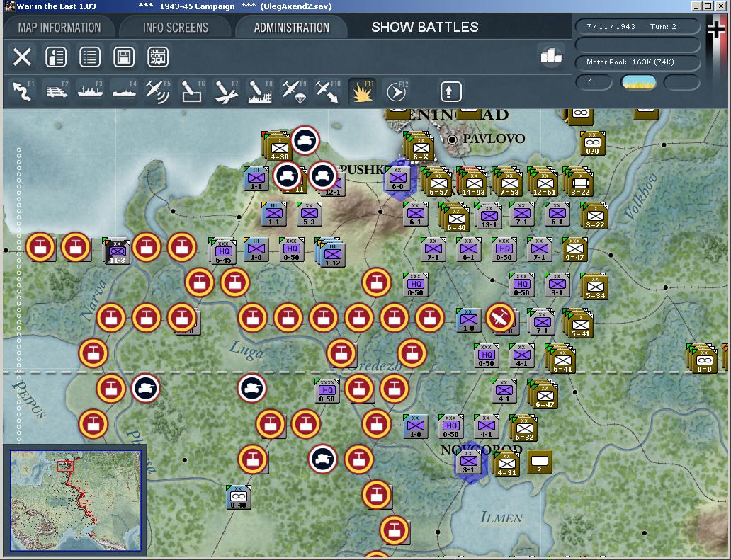This screenshot has width=731, height=560.
Task: Select the German 3-1 unit at Novgorod
Action: coord(468,462)
